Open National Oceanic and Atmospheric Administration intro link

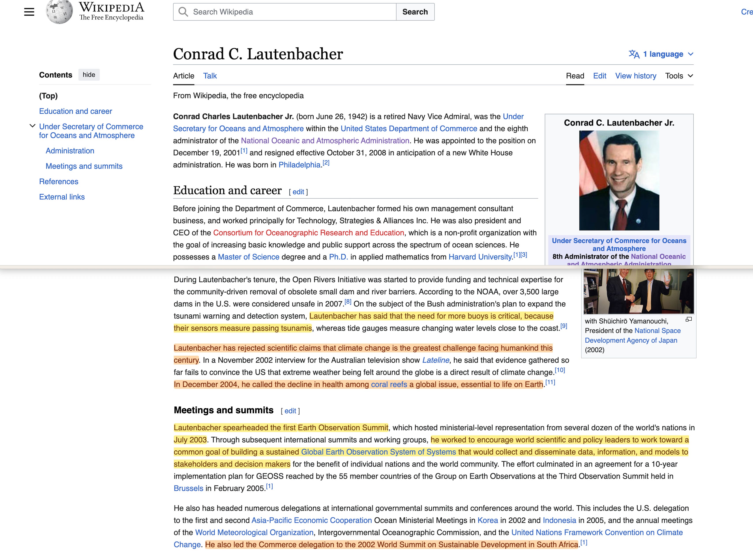[x=325, y=141]
